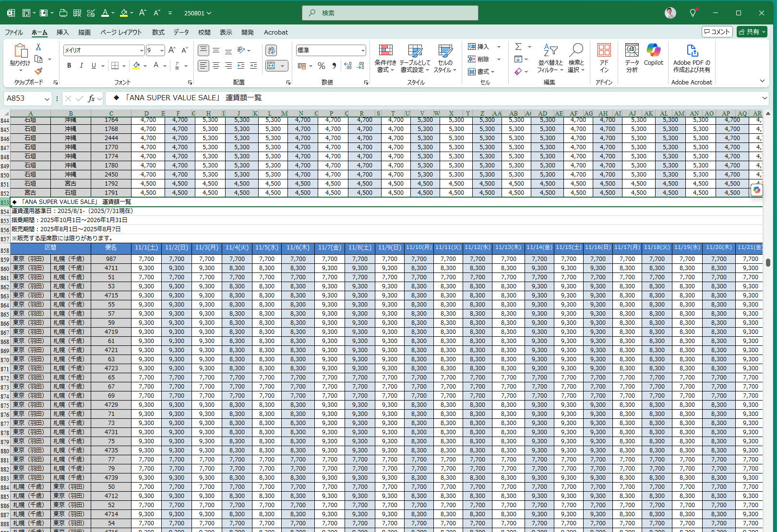Switch to the データ (Data) tab
777x532 pixels.
181,32
